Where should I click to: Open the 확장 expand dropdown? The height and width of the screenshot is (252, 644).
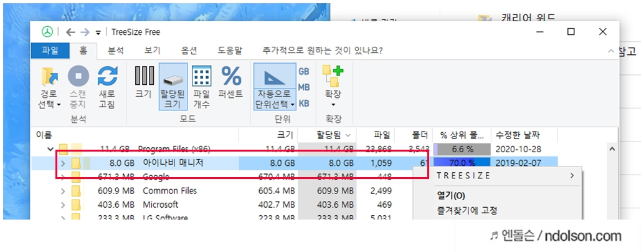pyautogui.click(x=333, y=87)
